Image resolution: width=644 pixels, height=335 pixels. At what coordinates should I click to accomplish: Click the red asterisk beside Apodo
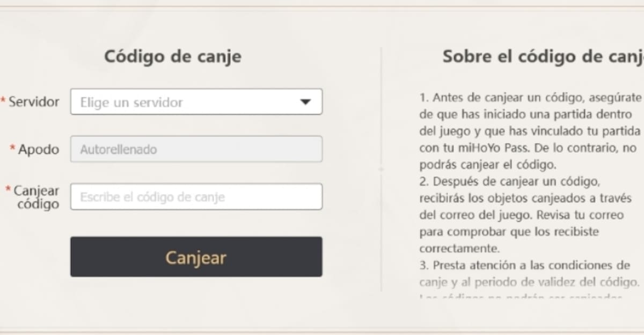tap(12, 148)
